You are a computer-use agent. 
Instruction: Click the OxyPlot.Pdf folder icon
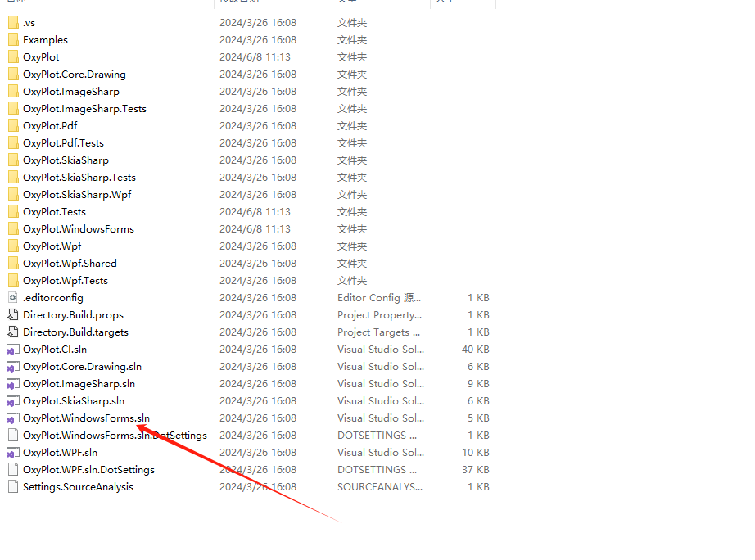click(x=13, y=126)
